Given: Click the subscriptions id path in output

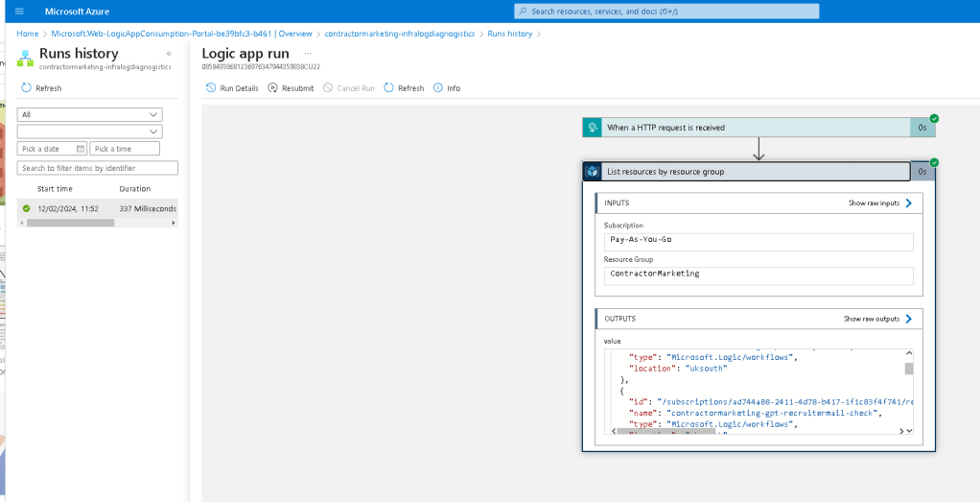Looking at the screenshot, I should 785,402.
